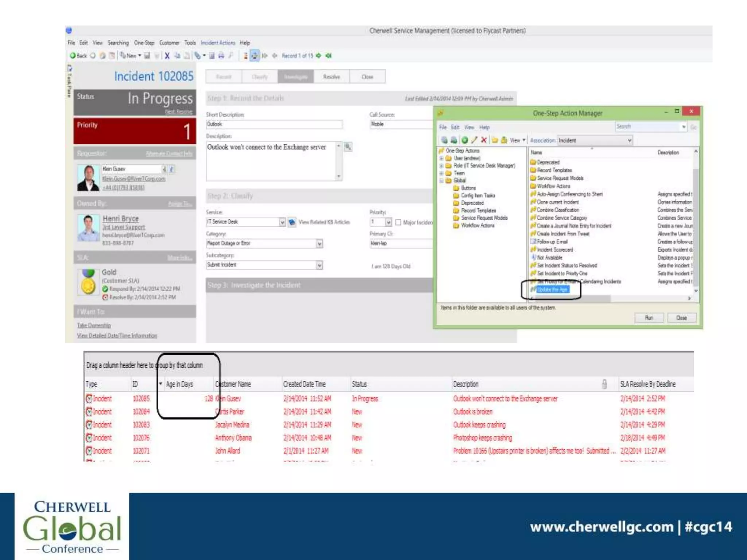This screenshot has height=560, width=747.
Task: Click the Run button
Action: [649, 318]
